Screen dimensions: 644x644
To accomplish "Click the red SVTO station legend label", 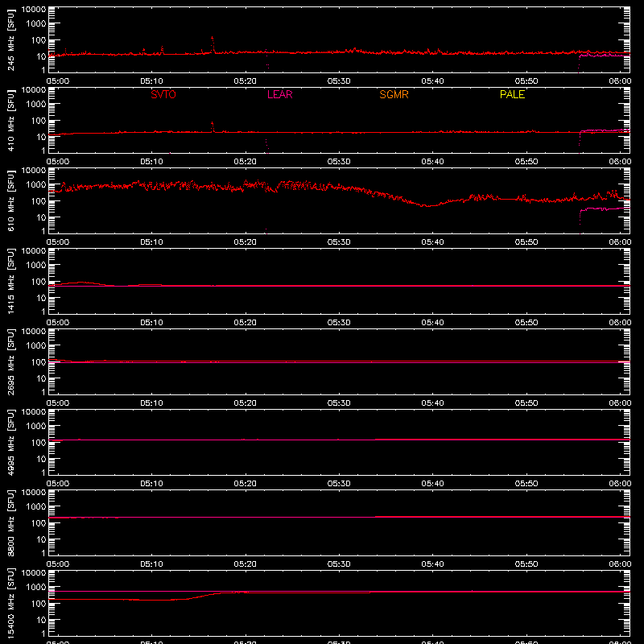I will click(163, 94).
